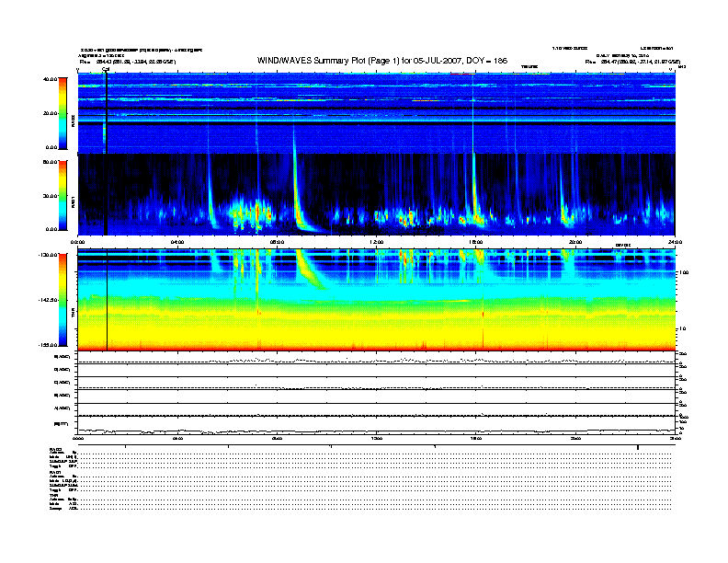This screenshot has height=563, width=728.
Task: Click the 20.00 label on the RAD2 scale
Action: [51, 113]
